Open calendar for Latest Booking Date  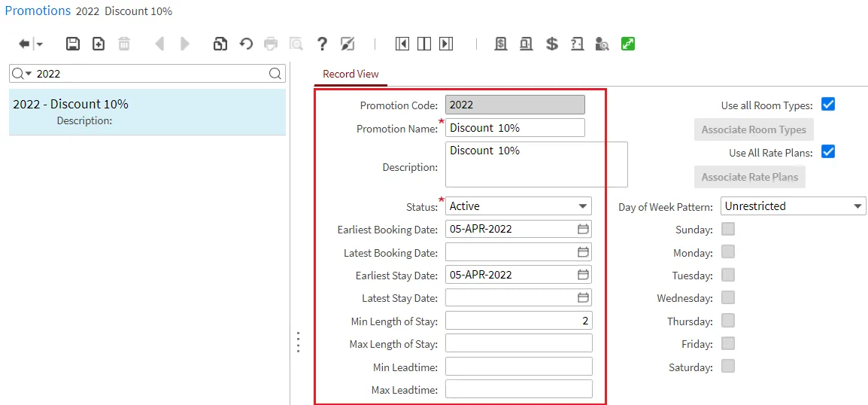pos(583,252)
